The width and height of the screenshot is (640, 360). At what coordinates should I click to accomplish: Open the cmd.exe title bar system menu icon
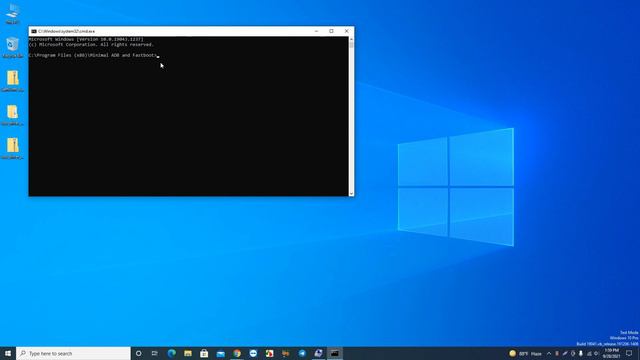pyautogui.click(x=34, y=31)
